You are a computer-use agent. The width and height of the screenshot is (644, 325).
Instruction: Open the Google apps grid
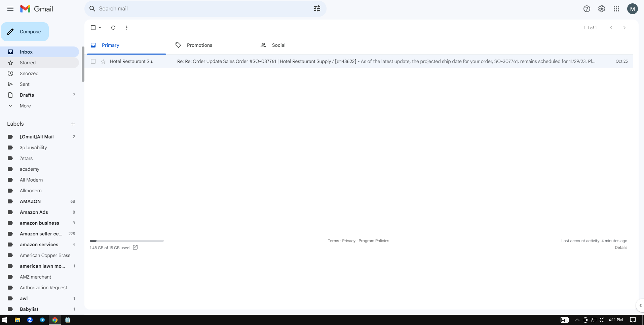click(x=616, y=9)
